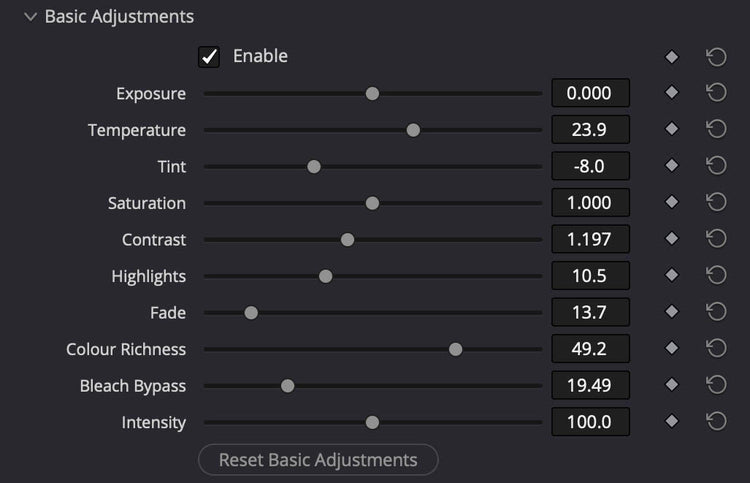Add keyframe diamond for the Enable row
750x483 pixels.
pyautogui.click(x=672, y=57)
